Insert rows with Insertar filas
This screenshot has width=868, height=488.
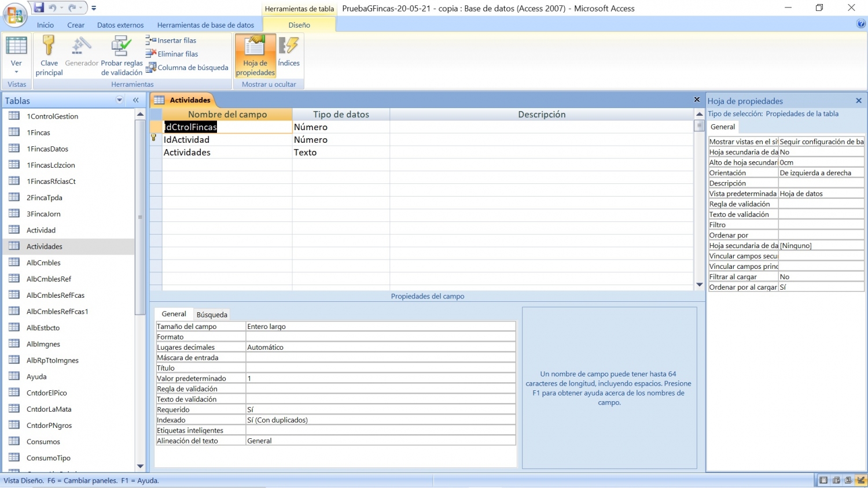point(171,40)
